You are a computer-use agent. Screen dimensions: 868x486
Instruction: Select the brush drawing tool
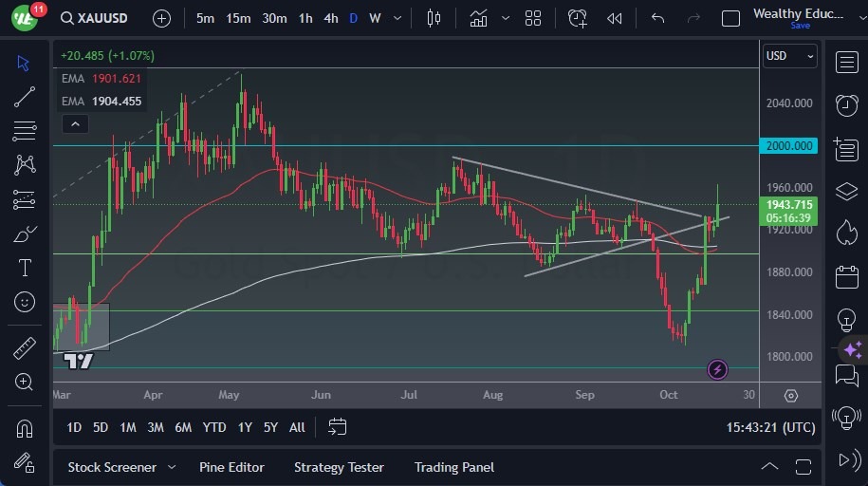click(x=25, y=234)
